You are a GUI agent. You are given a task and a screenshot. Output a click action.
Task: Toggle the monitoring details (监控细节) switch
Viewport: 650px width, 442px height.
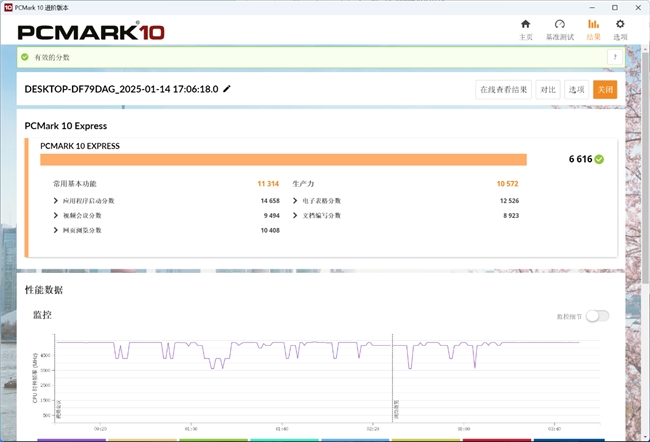click(x=598, y=316)
